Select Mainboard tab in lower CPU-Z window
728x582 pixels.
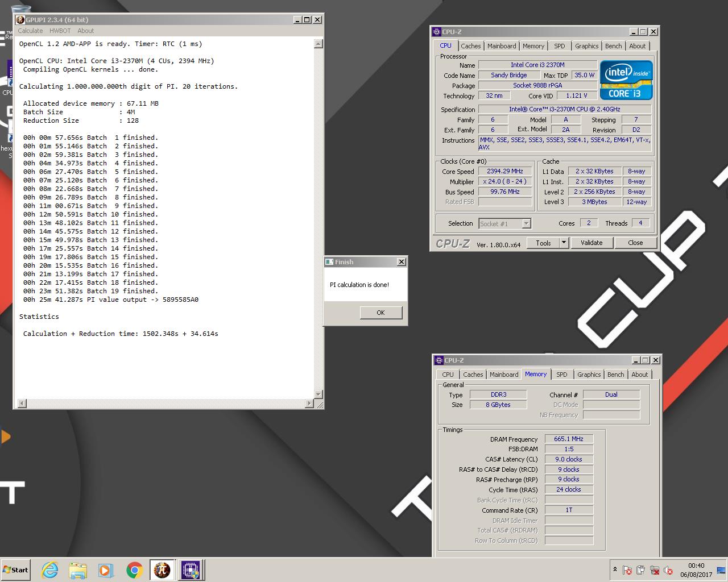click(x=504, y=375)
